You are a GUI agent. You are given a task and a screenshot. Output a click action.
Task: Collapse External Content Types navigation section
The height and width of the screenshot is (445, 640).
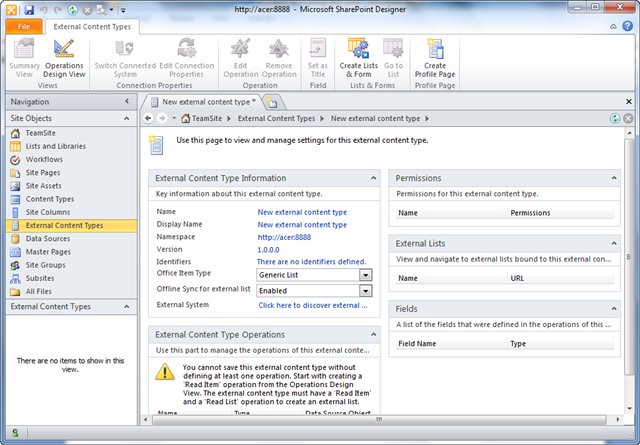(x=127, y=307)
